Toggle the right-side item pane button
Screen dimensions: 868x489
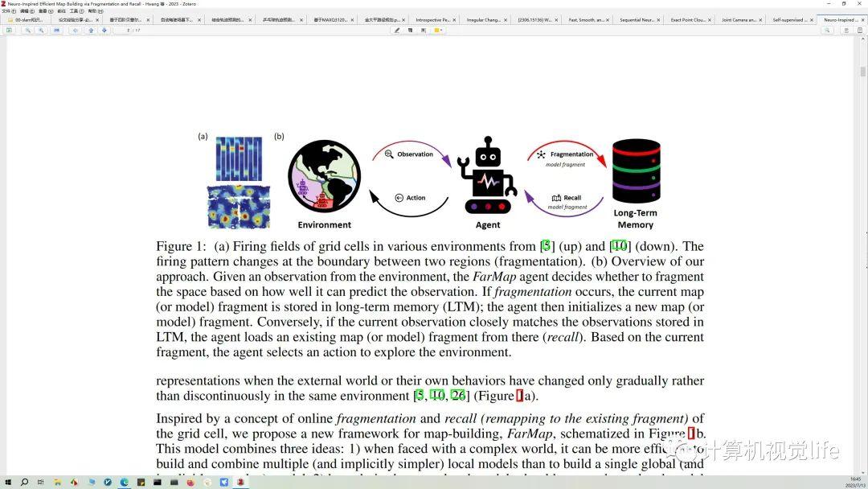(859, 30)
